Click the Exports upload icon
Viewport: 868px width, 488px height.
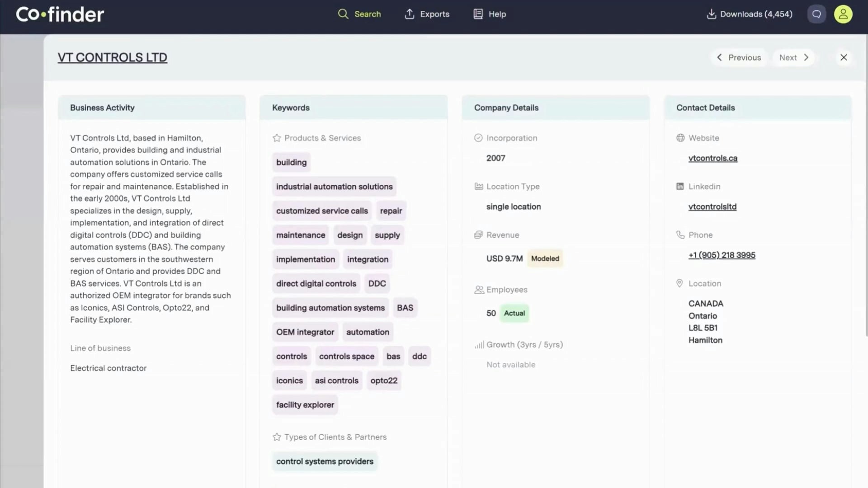[x=409, y=14]
